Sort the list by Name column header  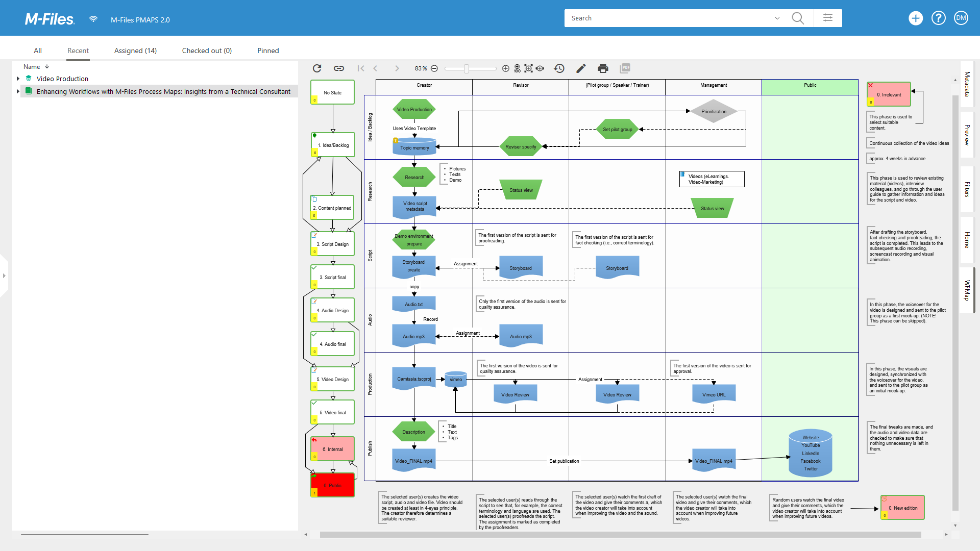[x=32, y=67]
